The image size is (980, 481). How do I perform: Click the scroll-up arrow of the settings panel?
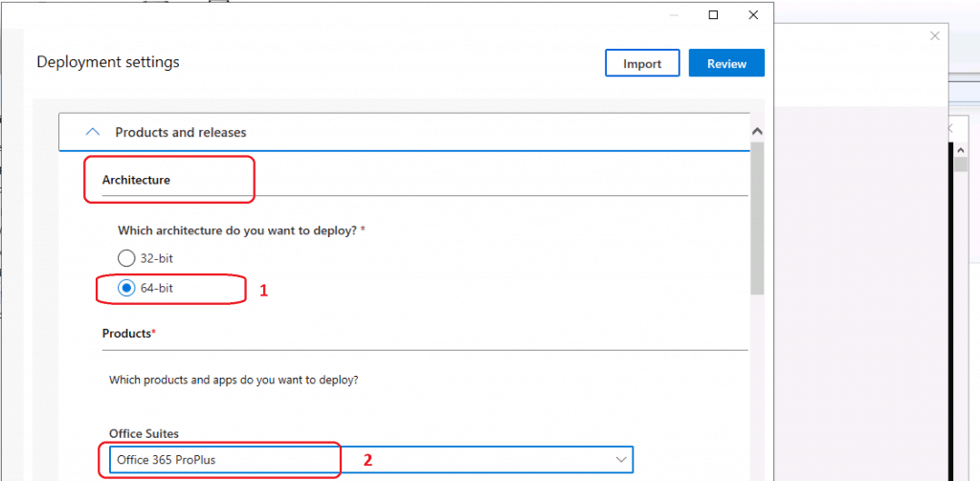[757, 132]
